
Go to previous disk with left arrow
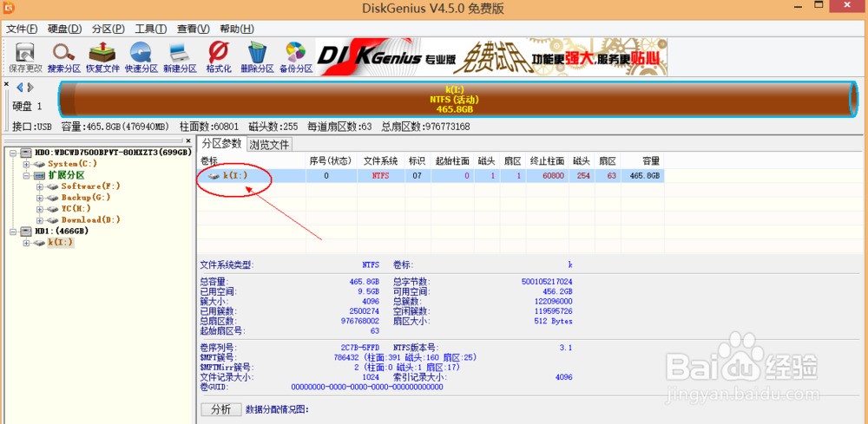pos(20,88)
